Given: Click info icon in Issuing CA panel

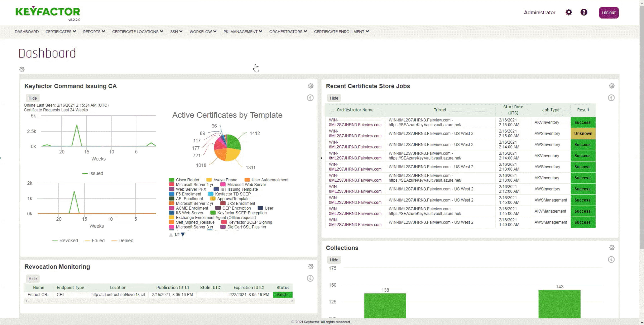Looking at the screenshot, I should (310, 98).
